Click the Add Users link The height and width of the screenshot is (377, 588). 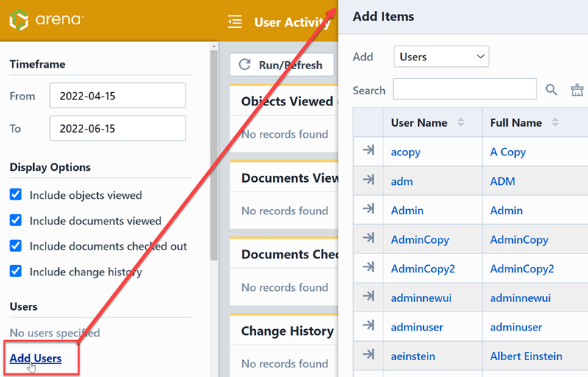[35, 359]
